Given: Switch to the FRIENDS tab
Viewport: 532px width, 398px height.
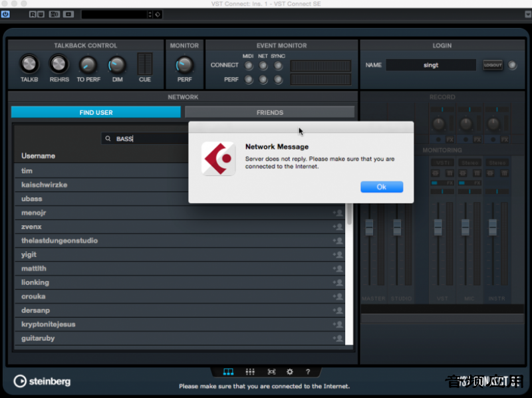Looking at the screenshot, I should (270, 112).
